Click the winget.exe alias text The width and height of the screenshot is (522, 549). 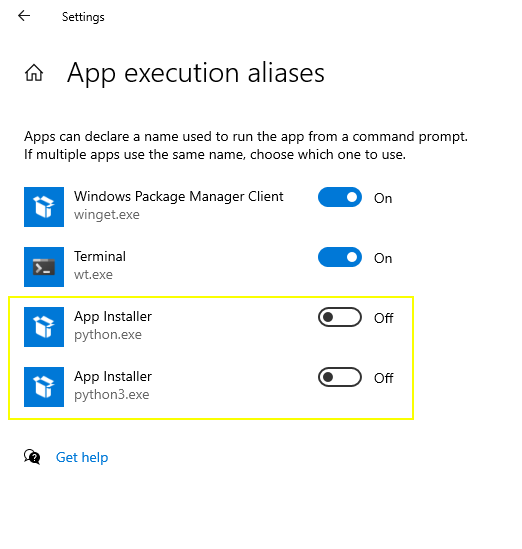coord(106,215)
